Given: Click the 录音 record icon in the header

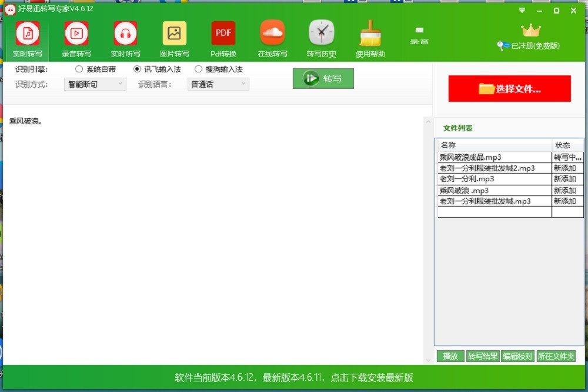Looking at the screenshot, I should 419,35.
